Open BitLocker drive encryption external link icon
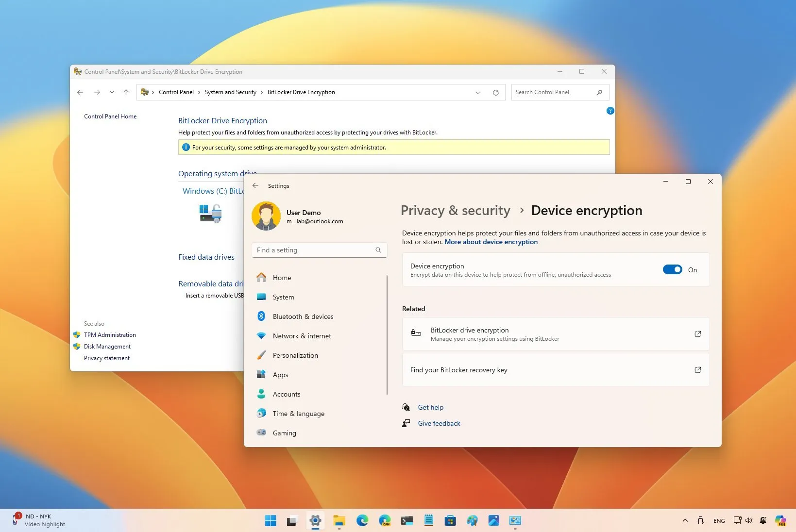Image resolution: width=796 pixels, height=532 pixels. [698, 334]
